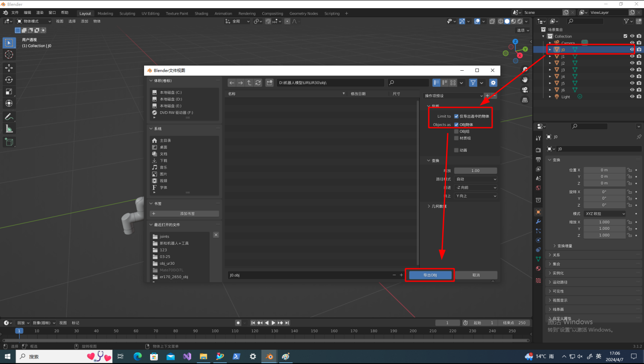Go to parent directory in file view

click(249, 83)
